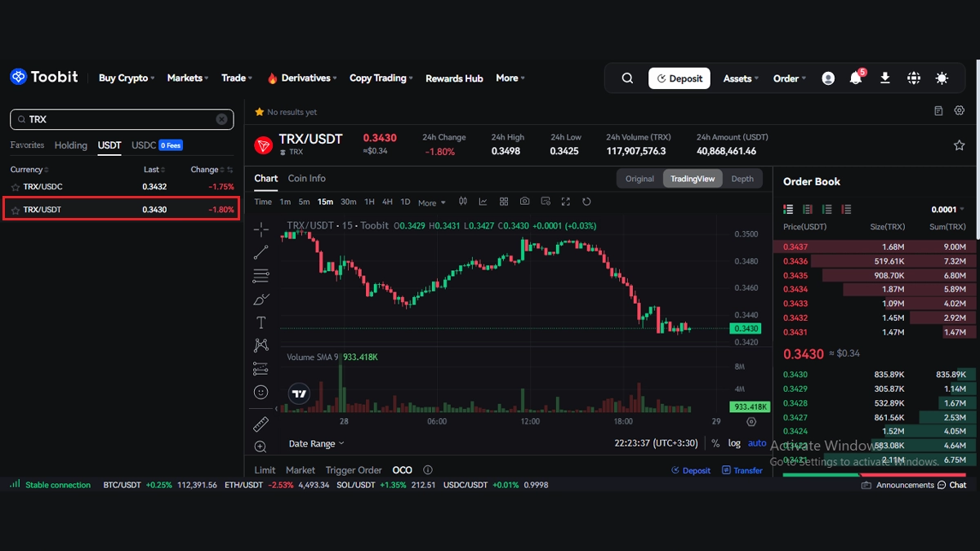Select the brush drawing tool
The height and width of the screenshot is (551, 980).
pyautogui.click(x=261, y=299)
